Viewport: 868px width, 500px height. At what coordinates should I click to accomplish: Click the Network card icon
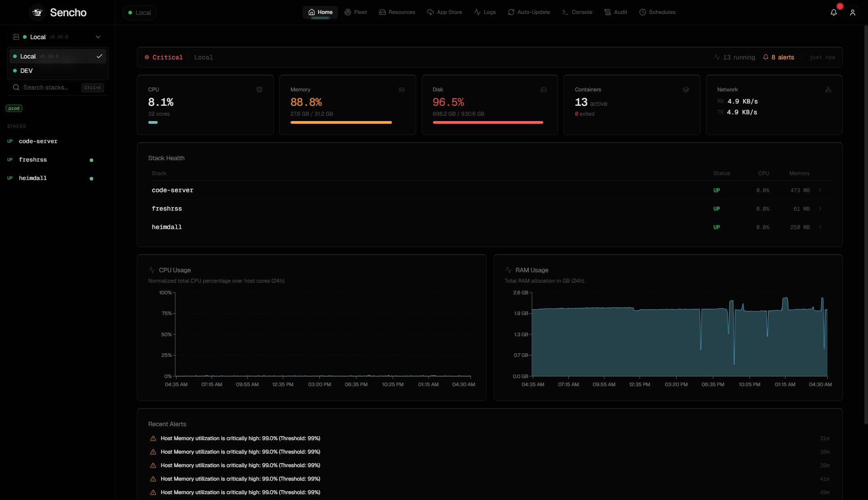pos(828,90)
